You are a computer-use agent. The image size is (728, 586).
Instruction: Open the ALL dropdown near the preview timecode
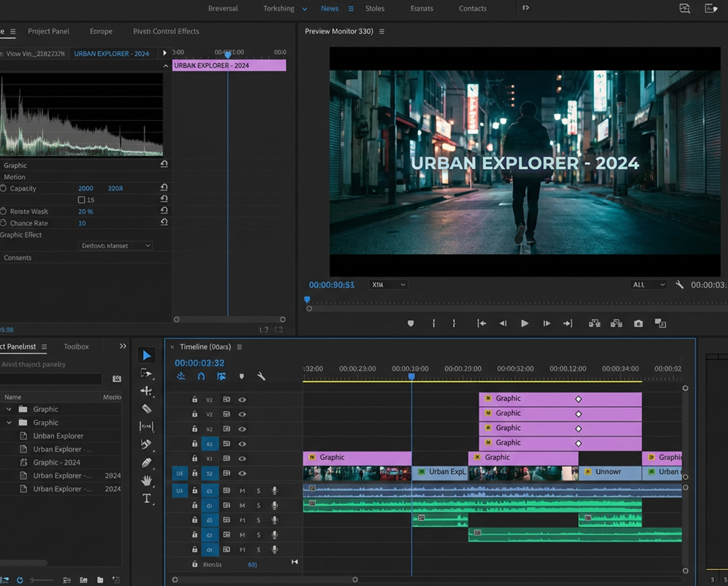[x=648, y=285]
